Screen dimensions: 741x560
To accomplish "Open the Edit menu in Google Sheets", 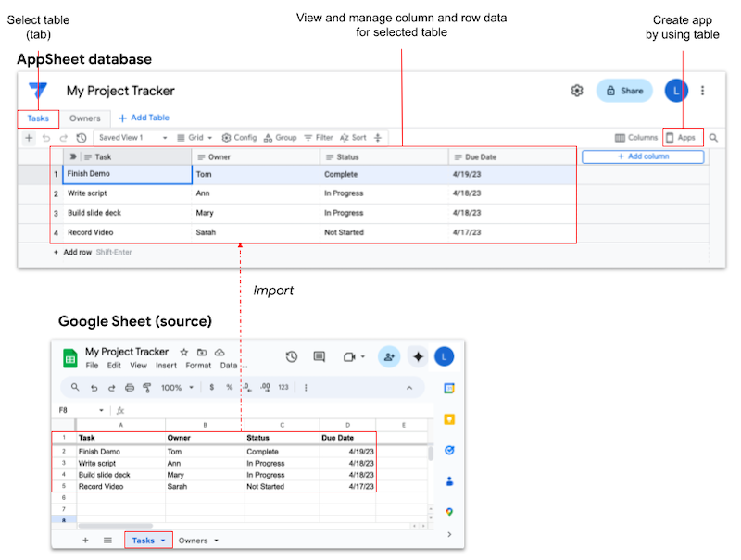I will [x=114, y=366].
